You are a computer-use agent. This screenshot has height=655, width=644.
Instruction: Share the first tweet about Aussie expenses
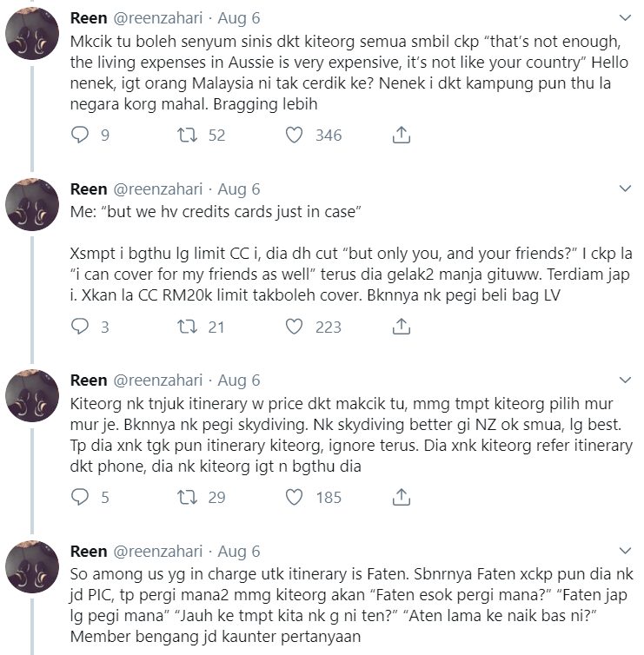[401, 135]
